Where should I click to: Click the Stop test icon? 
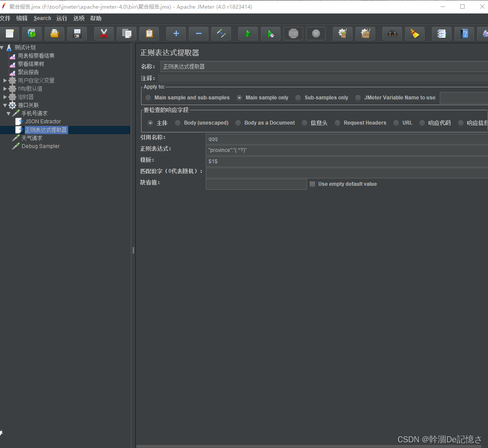point(293,33)
